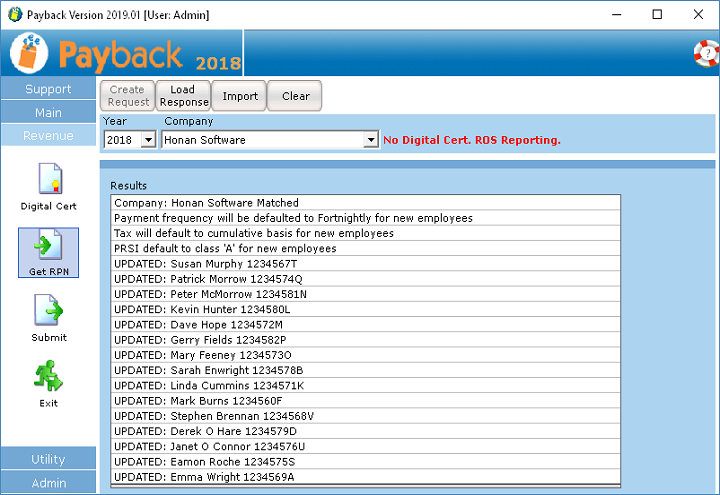Viewport: 720px width, 495px height.
Task: Expand the Year dropdown
Action: pos(148,141)
